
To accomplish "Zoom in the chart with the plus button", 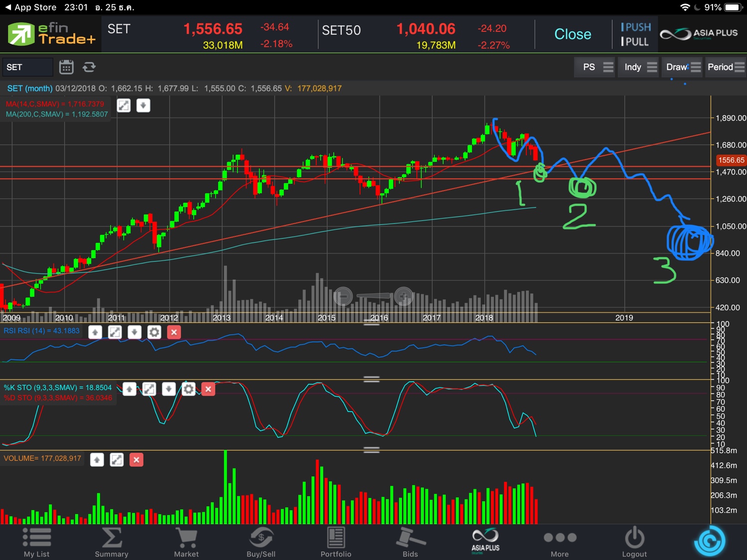I will [403, 297].
